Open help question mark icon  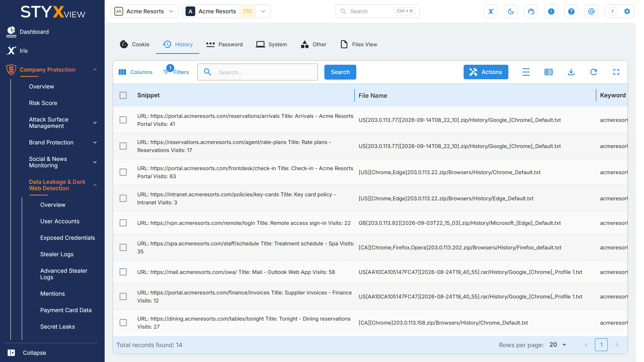click(x=571, y=11)
